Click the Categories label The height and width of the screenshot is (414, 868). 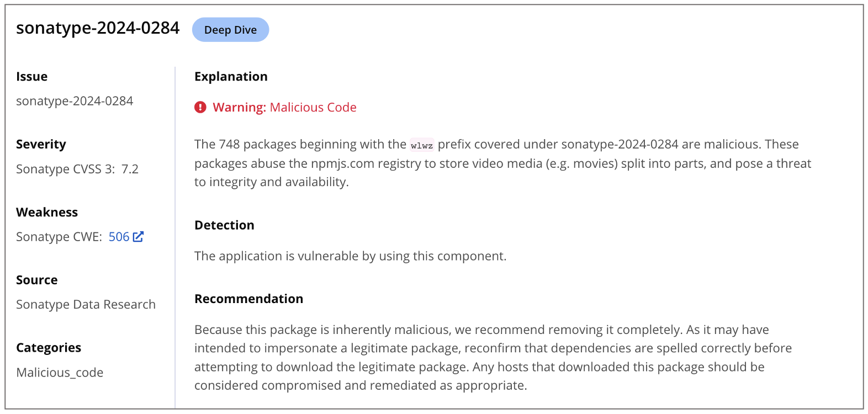49,348
